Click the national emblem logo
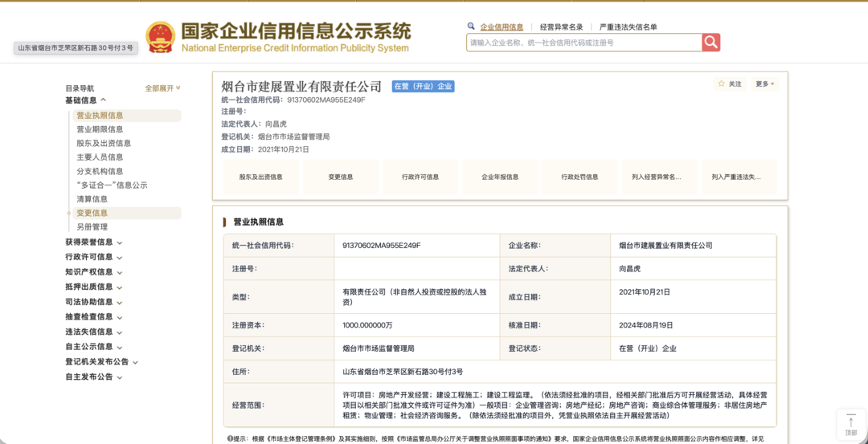The width and height of the screenshot is (868, 444). (160, 37)
